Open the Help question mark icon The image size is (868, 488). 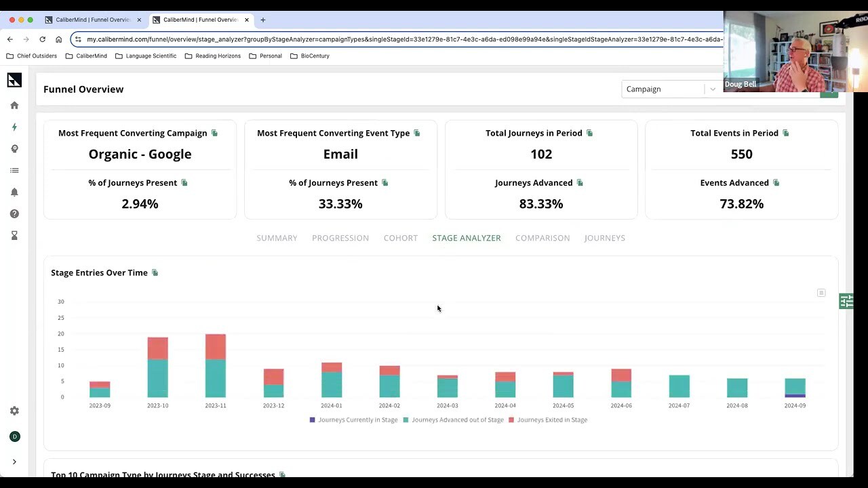pos(14,213)
